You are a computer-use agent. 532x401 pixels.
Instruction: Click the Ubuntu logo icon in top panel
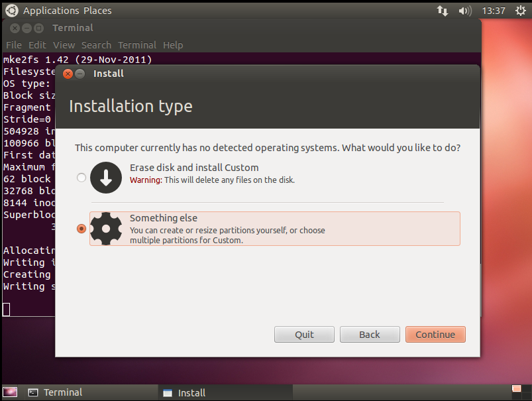[12, 10]
